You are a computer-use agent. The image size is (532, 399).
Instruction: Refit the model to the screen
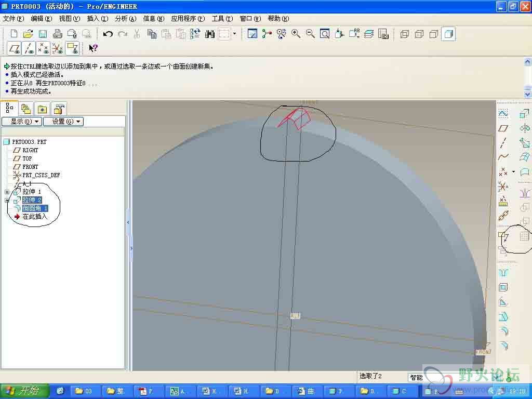click(325, 34)
